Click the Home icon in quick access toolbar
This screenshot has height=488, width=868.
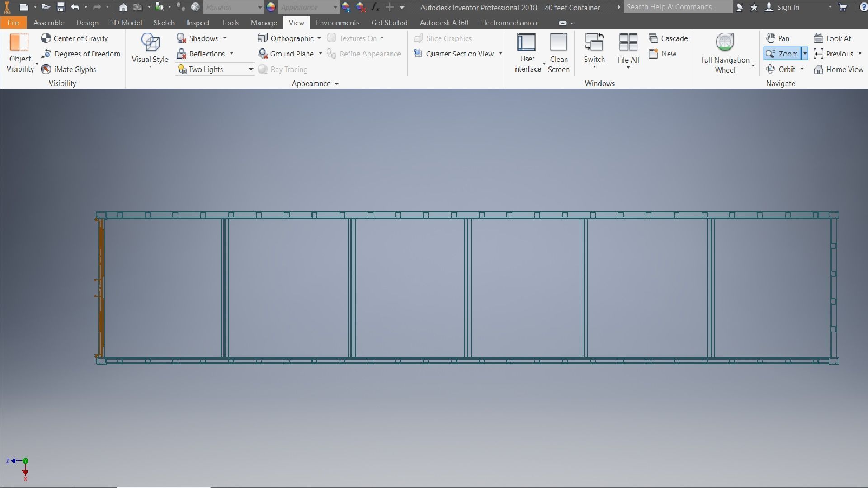123,7
